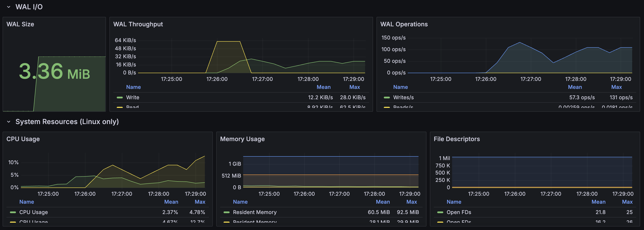This screenshot has width=644, height=230.
Task: Click the green swatch beside Writes/s
Action: coord(387,98)
